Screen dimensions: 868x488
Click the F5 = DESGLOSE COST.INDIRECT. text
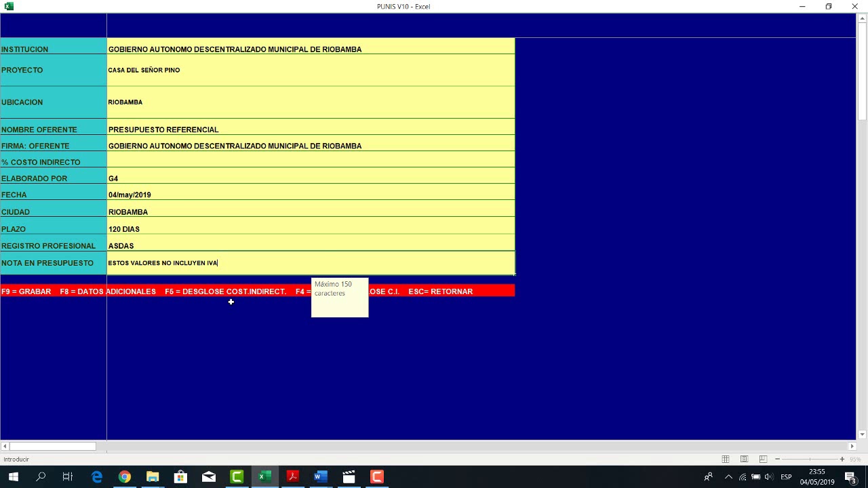point(225,291)
